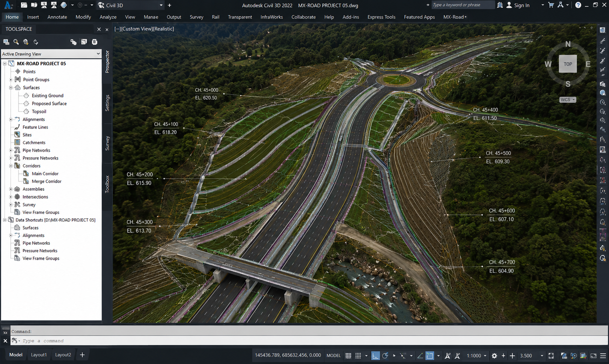Click the N compass direction on ViewCube

point(568,44)
